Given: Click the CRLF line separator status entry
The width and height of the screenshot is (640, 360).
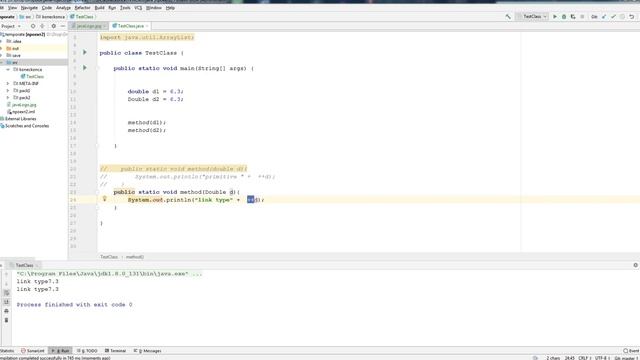Looking at the screenshot, I should click(583, 358).
